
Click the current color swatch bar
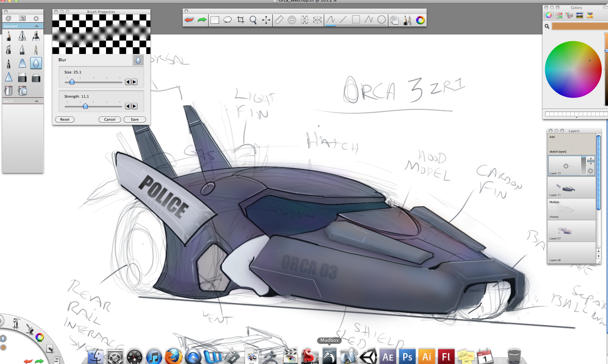(580, 26)
